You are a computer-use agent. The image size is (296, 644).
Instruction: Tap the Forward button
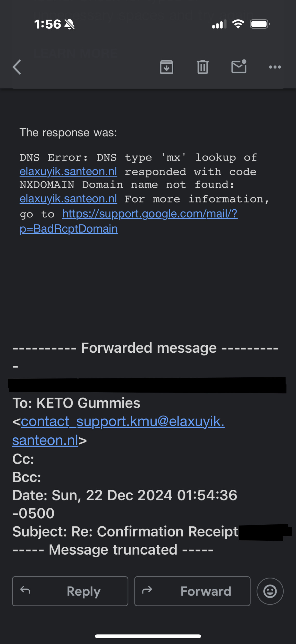tap(192, 591)
